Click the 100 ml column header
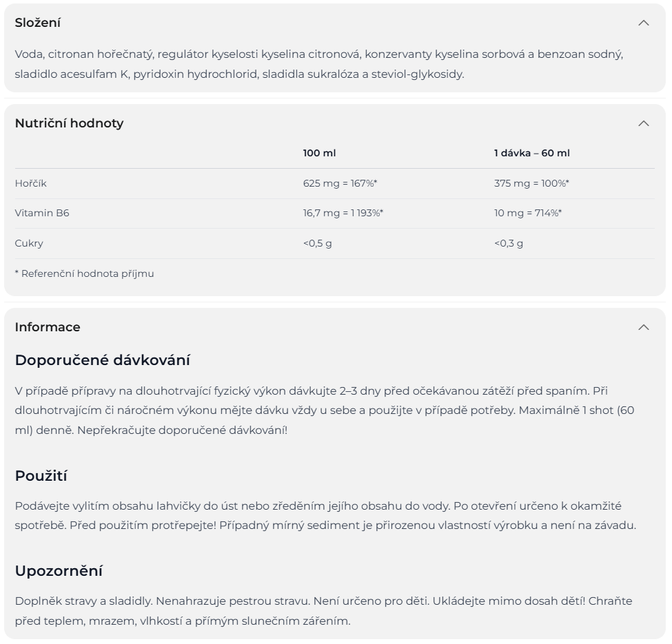The height and width of the screenshot is (644, 672). [x=319, y=153]
